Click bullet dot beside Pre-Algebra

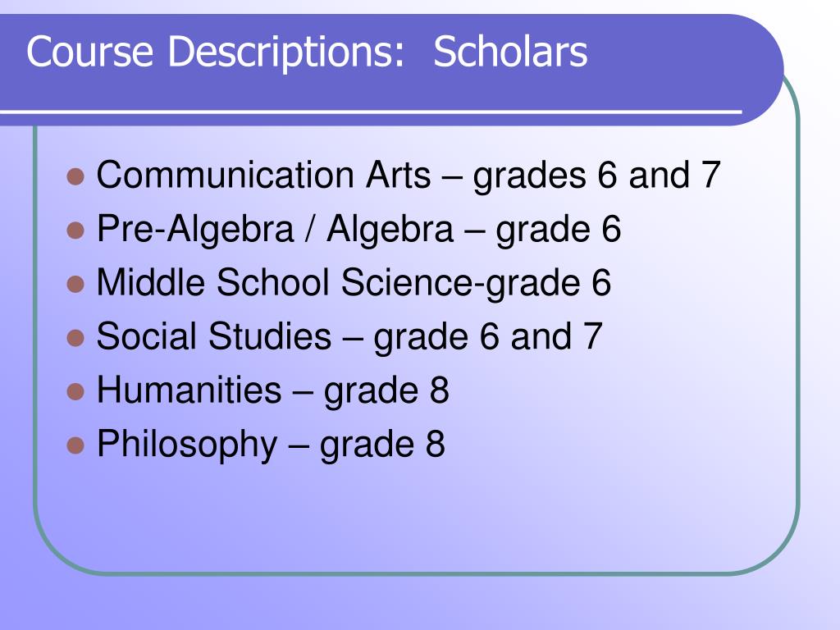[75, 231]
